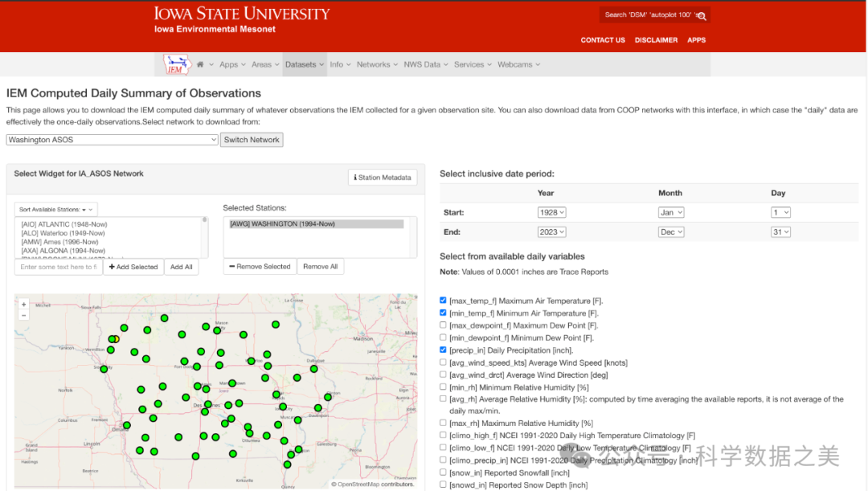This screenshot has width=868, height=491.
Task: Open the NWS Data menu
Action: pyautogui.click(x=426, y=64)
